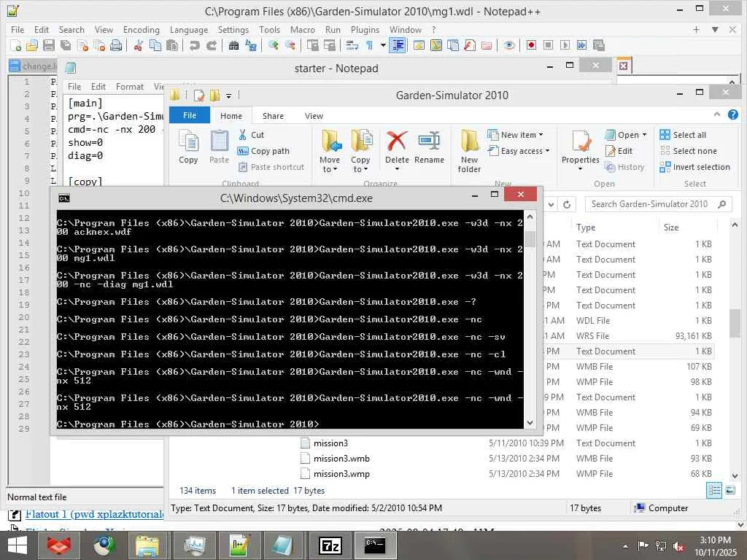Click the Run macro multiple times button

581,45
